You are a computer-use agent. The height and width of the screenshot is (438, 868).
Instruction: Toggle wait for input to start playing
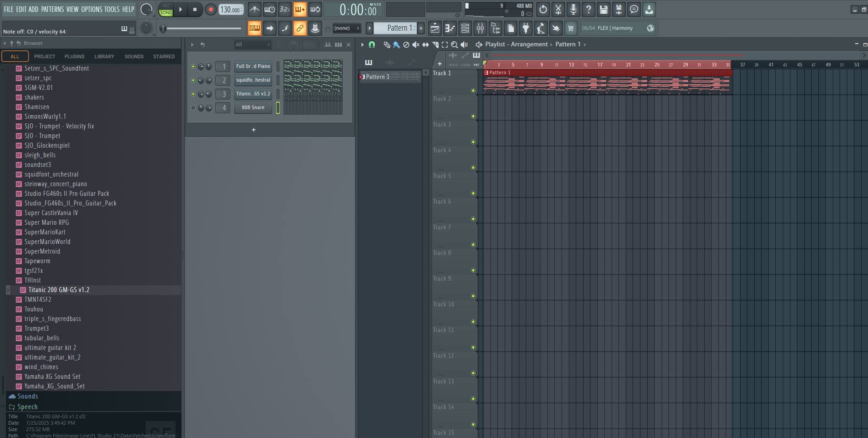click(270, 9)
